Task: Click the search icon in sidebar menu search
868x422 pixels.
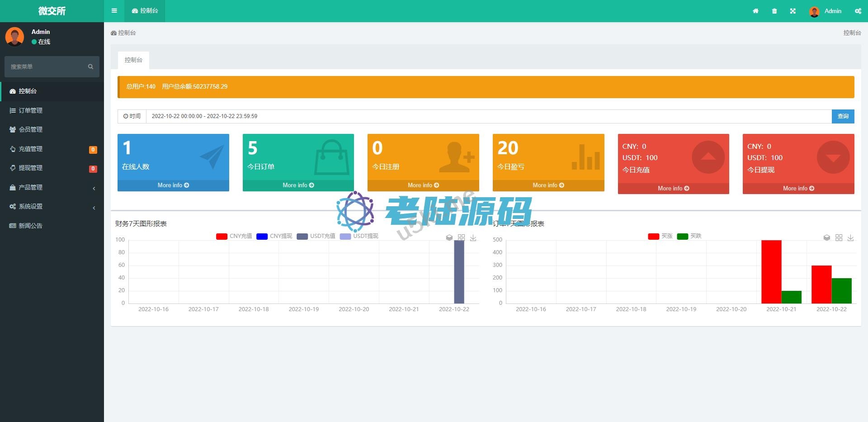Action: coord(90,66)
